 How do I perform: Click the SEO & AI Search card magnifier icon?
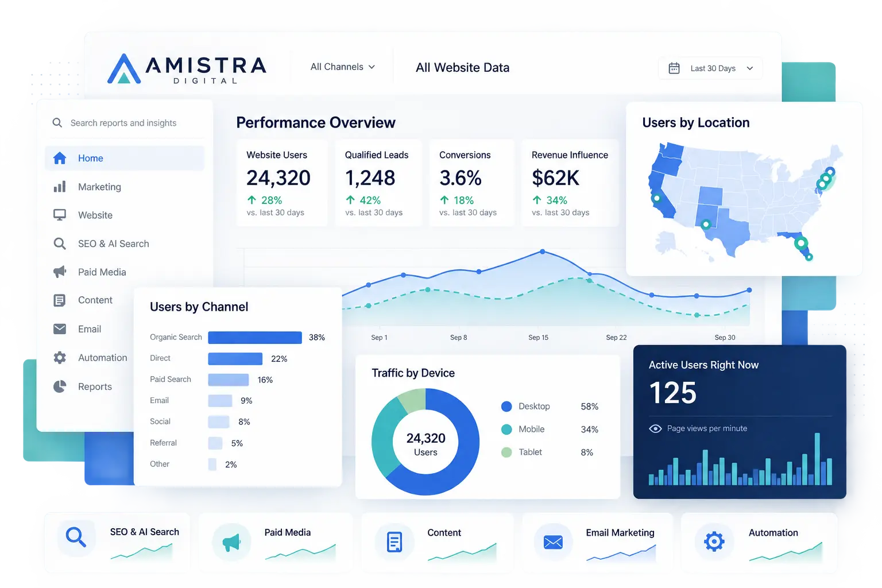(76, 537)
